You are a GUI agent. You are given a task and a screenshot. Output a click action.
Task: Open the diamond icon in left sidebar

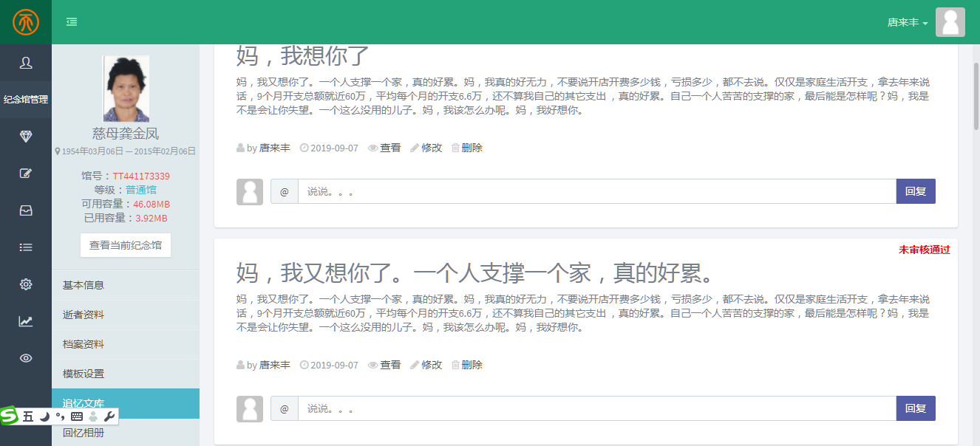(26, 137)
